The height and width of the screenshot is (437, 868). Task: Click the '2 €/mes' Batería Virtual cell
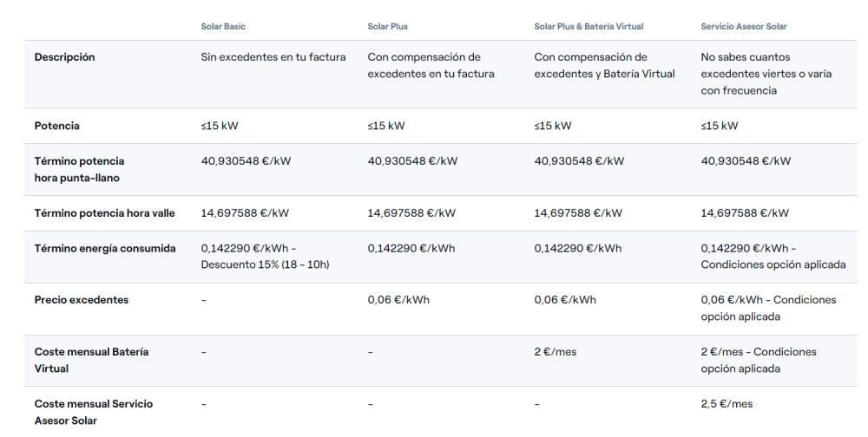point(556,352)
